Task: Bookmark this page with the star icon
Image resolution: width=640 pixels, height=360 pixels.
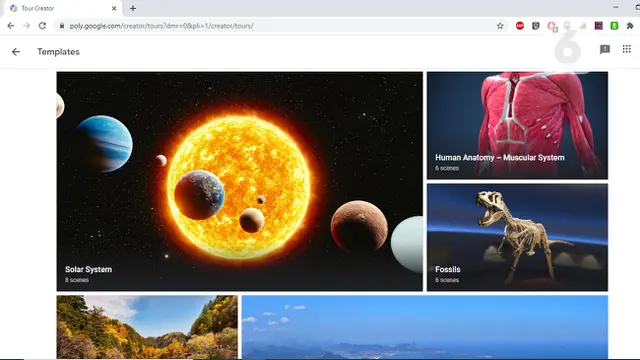Action: tap(500, 26)
